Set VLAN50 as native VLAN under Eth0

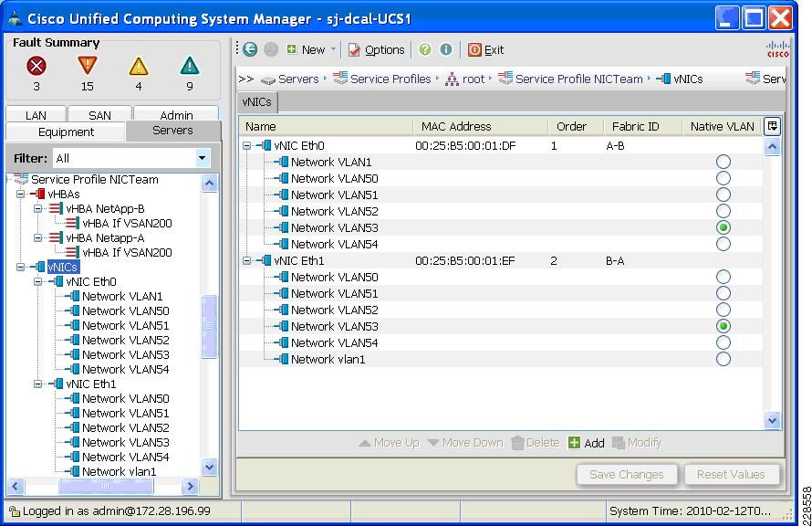point(724,178)
